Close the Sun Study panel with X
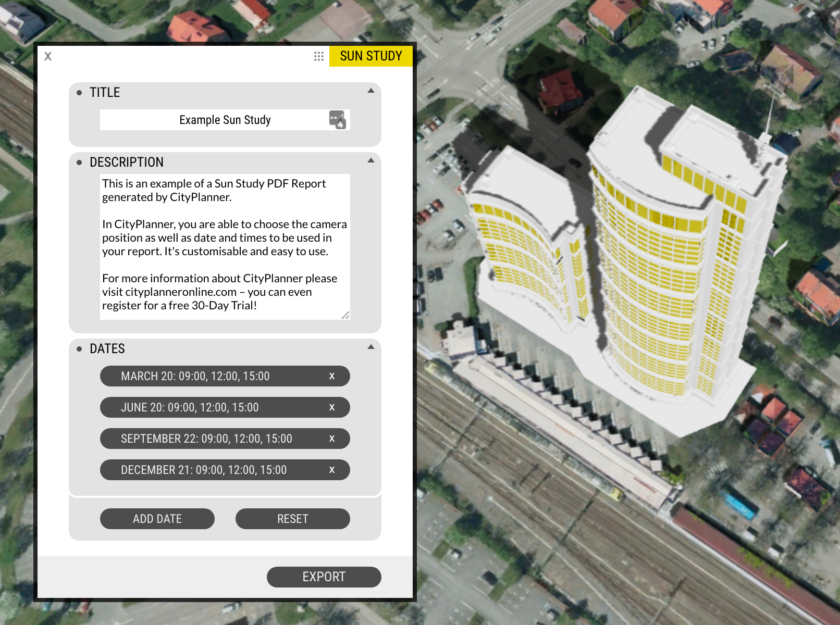The width and height of the screenshot is (840, 625). [48, 56]
